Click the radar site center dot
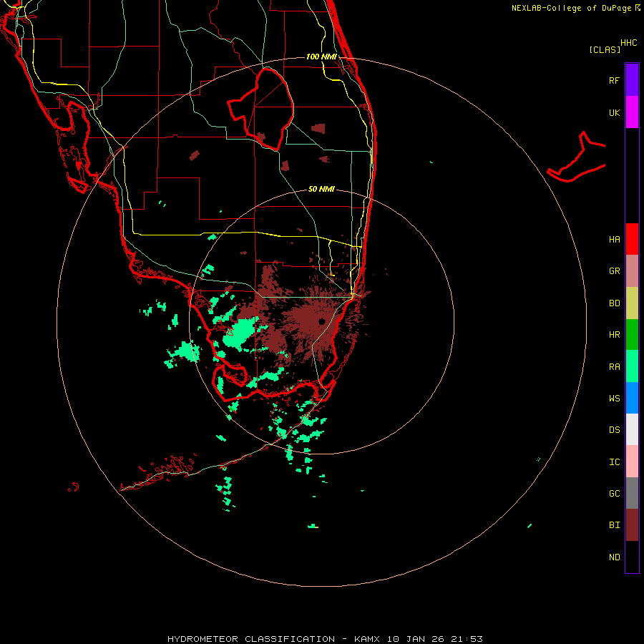Viewport: 644px width, 644px height. tap(321, 321)
